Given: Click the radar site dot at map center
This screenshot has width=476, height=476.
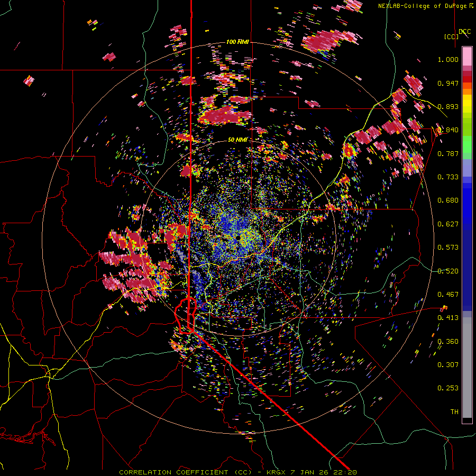Looking at the screenshot, I should pyautogui.click(x=239, y=237).
